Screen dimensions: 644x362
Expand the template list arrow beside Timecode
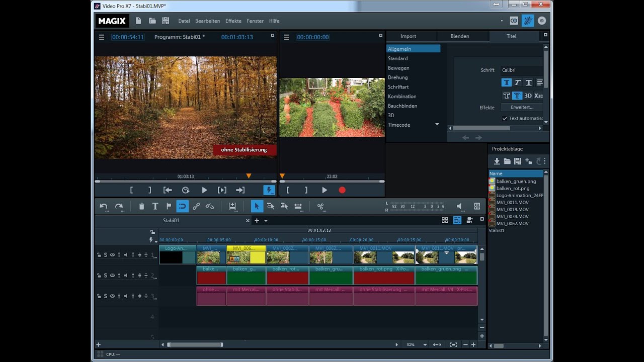pyautogui.click(x=437, y=124)
